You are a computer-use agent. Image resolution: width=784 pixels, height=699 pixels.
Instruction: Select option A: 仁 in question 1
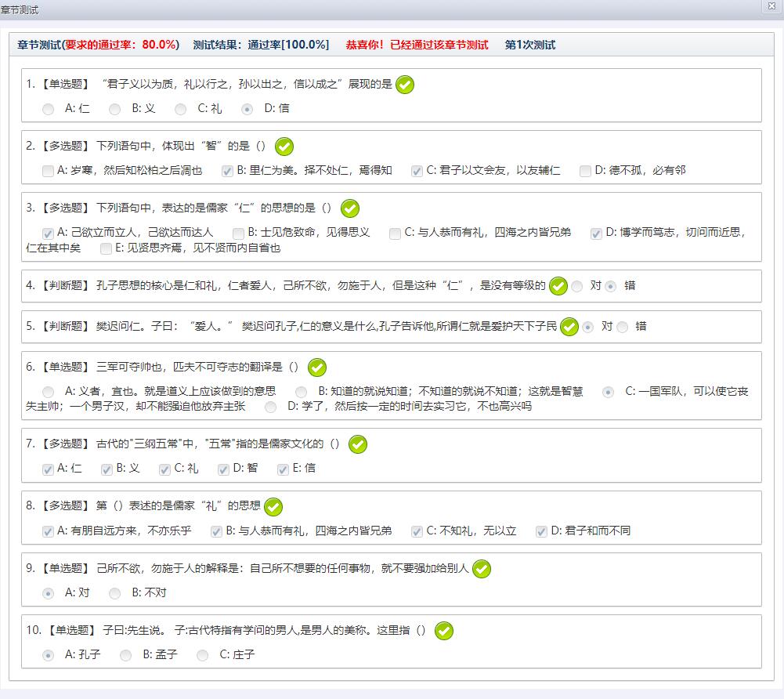49,109
